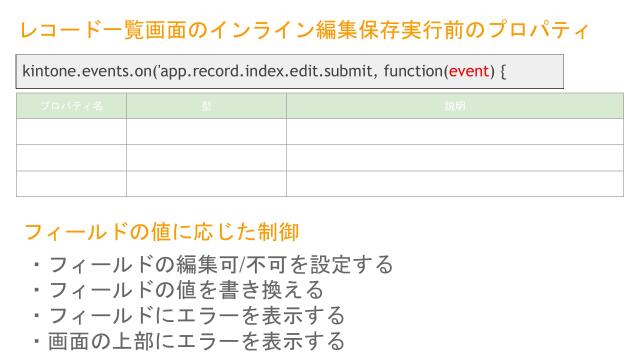Click bullet フィールドの値を書き換える
Viewport: 640px width, 360px height.
[x=178, y=290]
